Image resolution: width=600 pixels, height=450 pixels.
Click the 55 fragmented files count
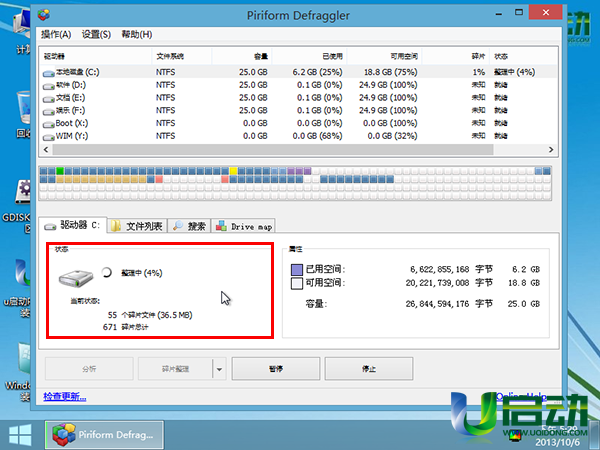[112, 315]
